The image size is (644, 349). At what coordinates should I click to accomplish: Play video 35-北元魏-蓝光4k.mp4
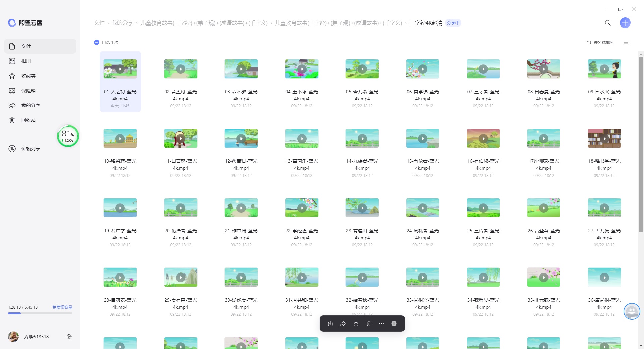coord(544,277)
